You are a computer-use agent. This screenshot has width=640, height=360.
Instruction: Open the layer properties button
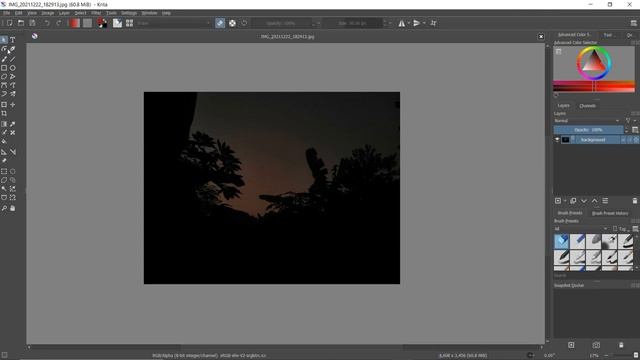point(605,201)
